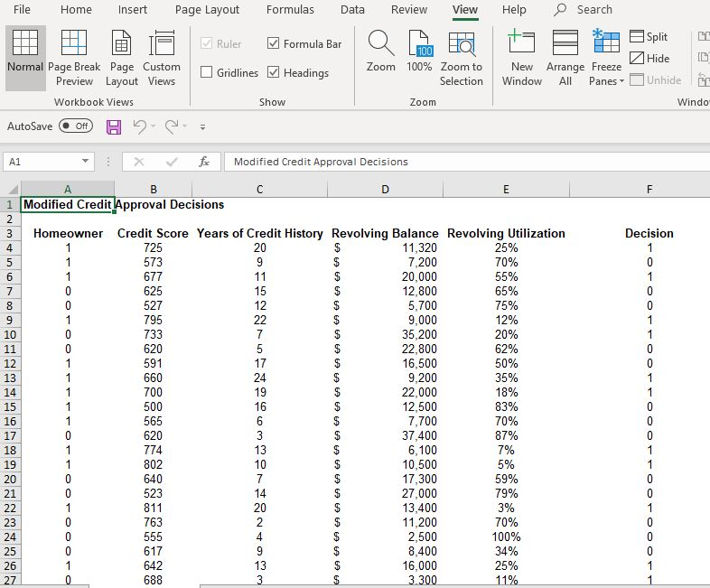Click the Name Box showing A1
710x588 pixels.
point(42,162)
